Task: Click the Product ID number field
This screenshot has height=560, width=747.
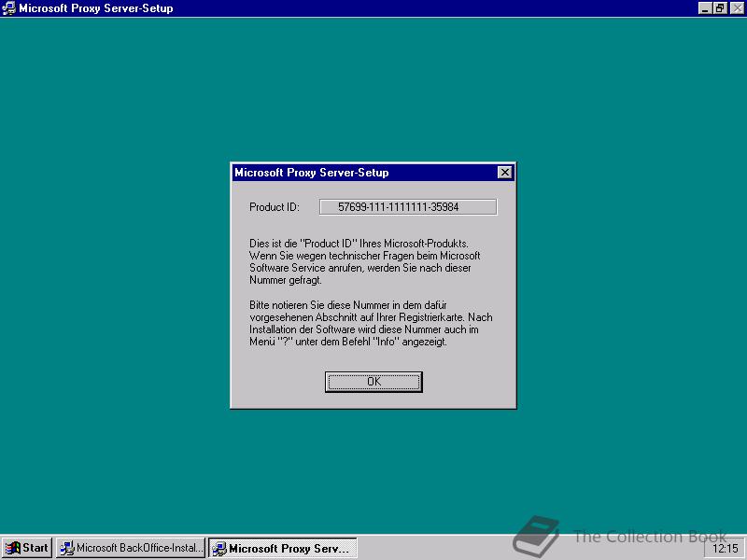Action: [x=408, y=207]
